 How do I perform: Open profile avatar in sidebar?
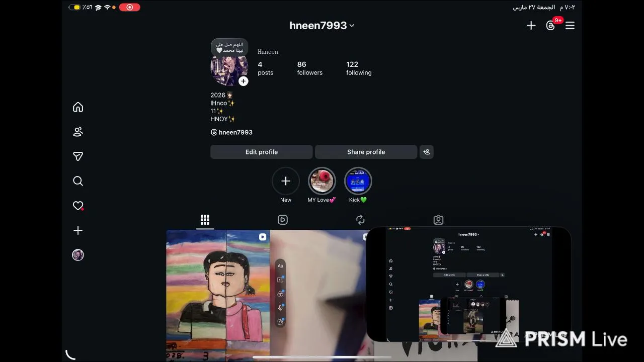pyautogui.click(x=78, y=255)
